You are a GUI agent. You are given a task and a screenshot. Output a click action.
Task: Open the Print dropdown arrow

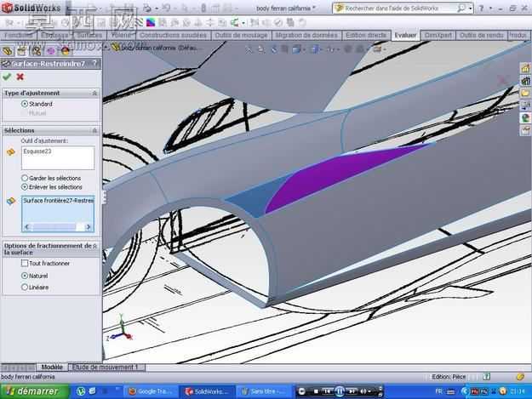157,9
